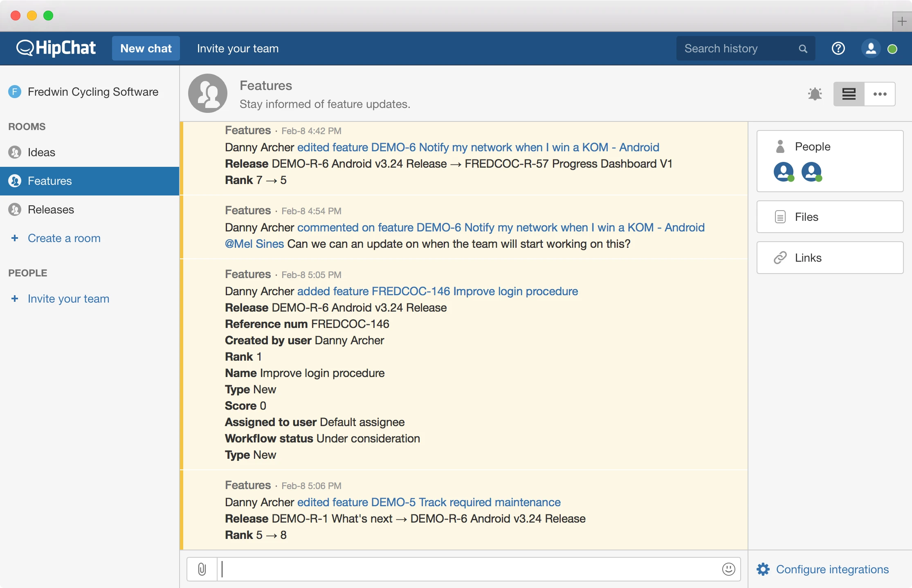Switch to the Releases room
The height and width of the screenshot is (588, 912).
pos(51,210)
